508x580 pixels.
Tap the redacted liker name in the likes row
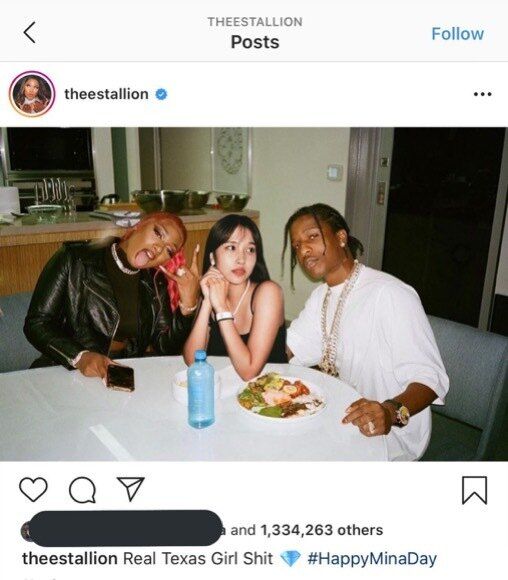125,528
